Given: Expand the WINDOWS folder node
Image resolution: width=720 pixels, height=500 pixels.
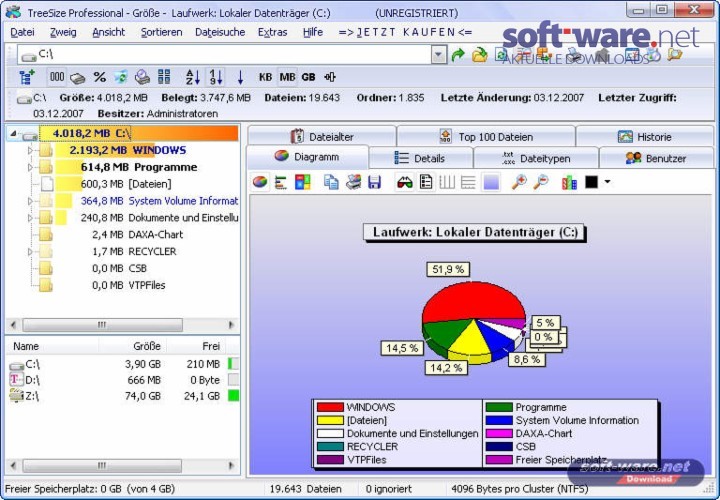Looking at the screenshot, I should pos(30,151).
